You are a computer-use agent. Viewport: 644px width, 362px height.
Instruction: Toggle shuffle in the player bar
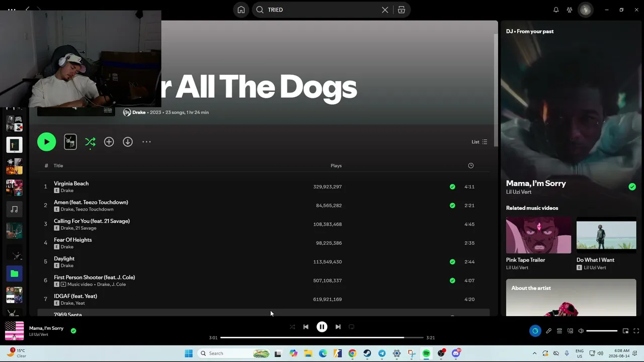point(292,327)
